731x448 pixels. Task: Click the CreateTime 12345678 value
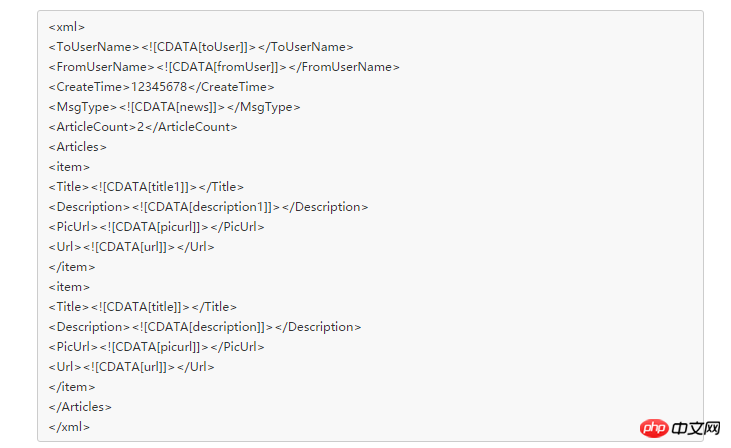click(159, 87)
